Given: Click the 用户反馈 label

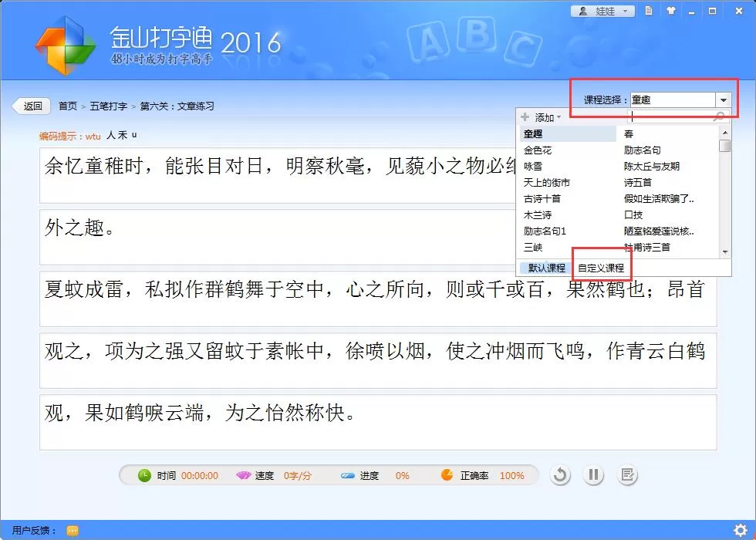Looking at the screenshot, I should click(x=34, y=531).
